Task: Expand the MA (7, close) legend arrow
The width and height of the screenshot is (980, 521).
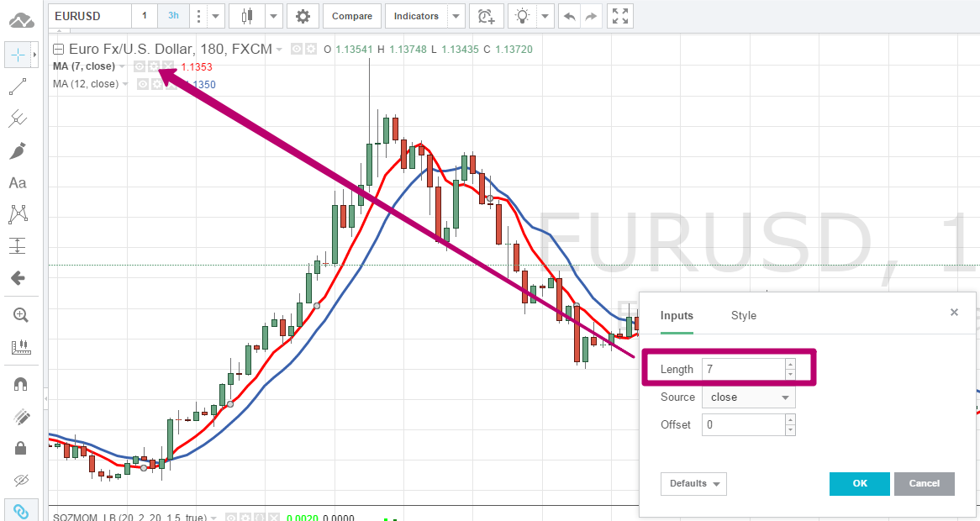Action: coord(123,67)
